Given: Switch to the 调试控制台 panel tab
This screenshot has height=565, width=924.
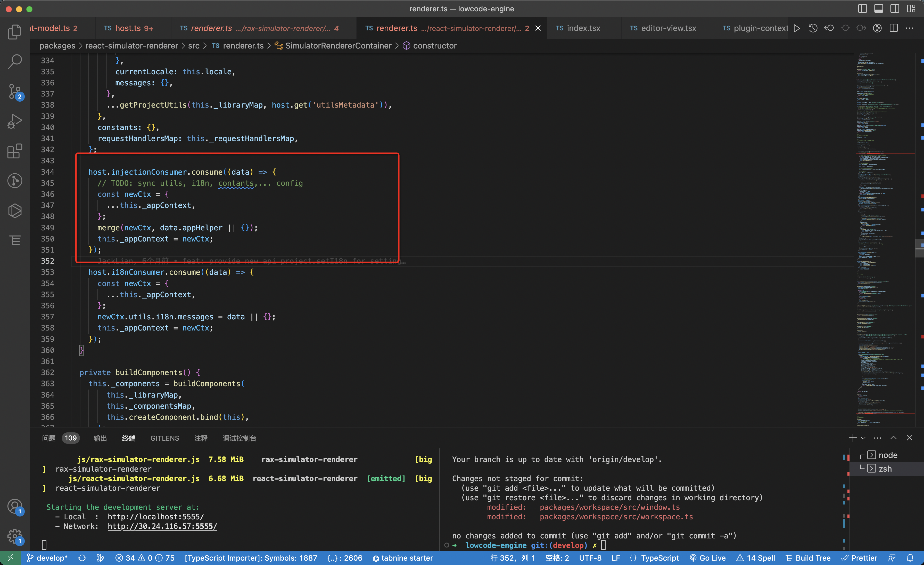Looking at the screenshot, I should 240,438.
